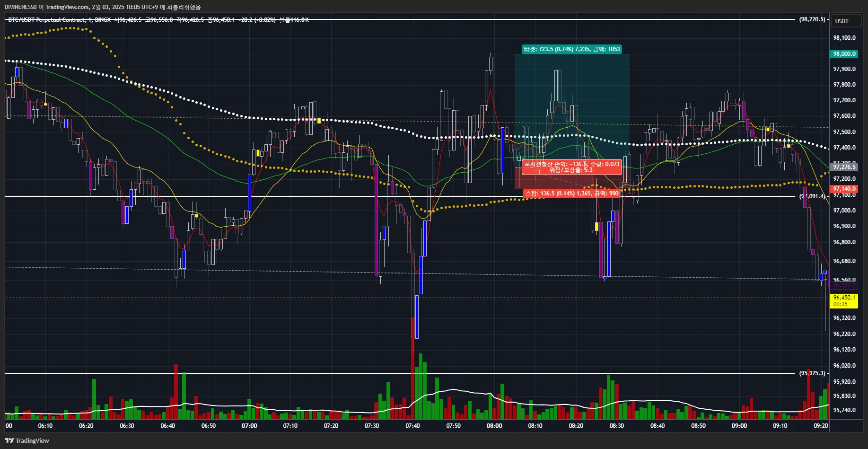Click the 95,740.0 price scale value
Image resolution: width=868 pixels, height=449 pixels.
point(844,410)
